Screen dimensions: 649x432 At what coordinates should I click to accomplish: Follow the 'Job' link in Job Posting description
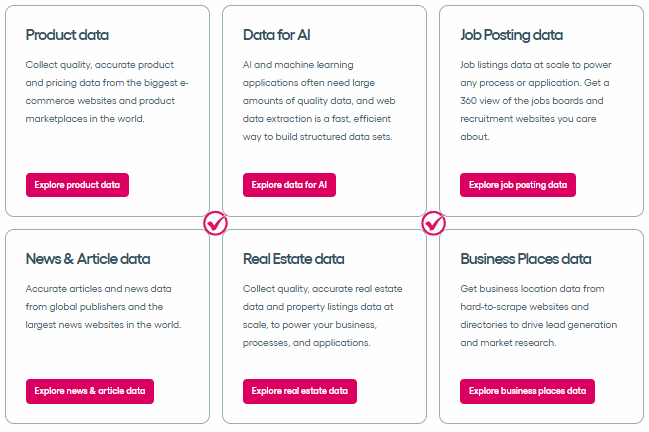pyautogui.click(x=468, y=64)
